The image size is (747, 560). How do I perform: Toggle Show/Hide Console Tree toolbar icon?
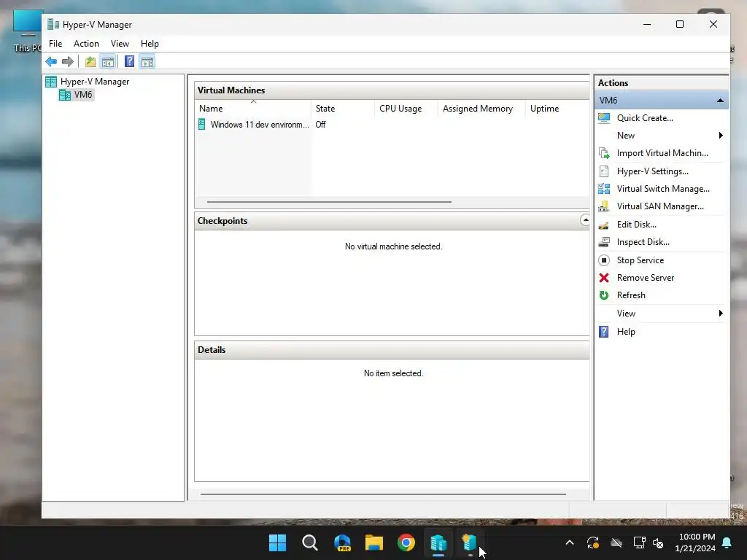point(108,61)
